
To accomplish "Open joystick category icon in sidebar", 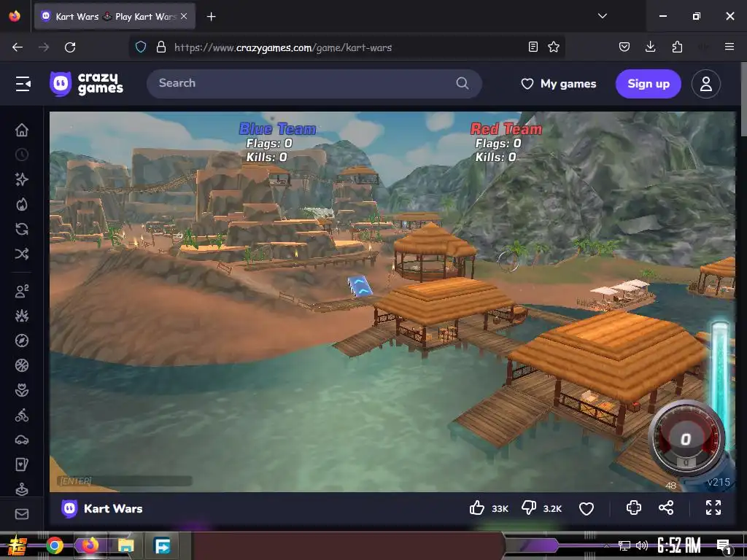I will [22, 489].
